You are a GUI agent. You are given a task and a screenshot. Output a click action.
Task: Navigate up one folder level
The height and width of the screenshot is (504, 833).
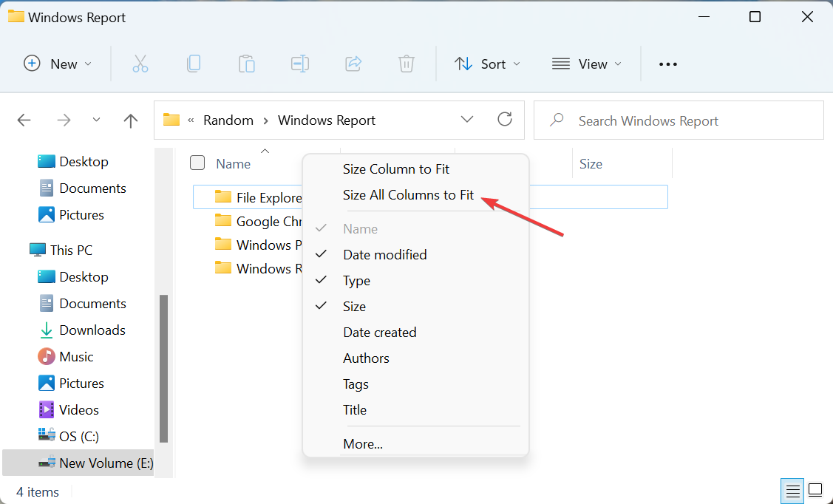(x=130, y=120)
